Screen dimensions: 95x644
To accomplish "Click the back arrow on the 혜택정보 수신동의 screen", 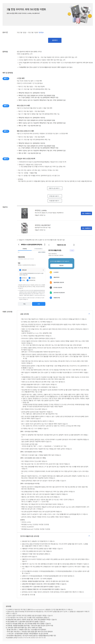I will (19, 245).
